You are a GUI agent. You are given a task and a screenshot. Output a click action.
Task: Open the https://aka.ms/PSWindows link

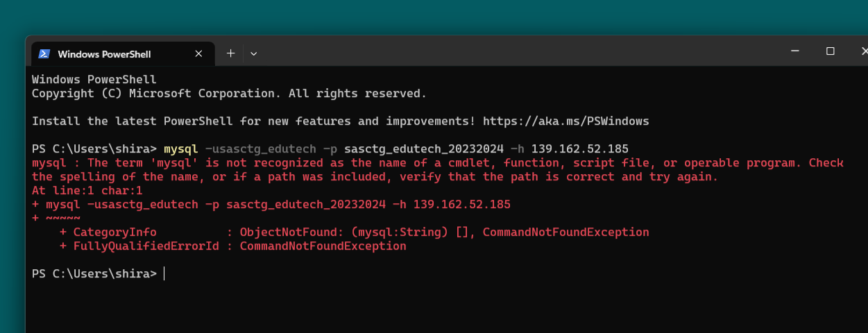565,121
